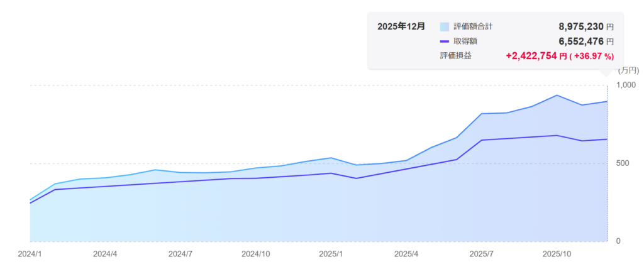The height and width of the screenshot is (279, 644).
Task: Select the 2024/7 x-axis label
Action: coord(180,254)
